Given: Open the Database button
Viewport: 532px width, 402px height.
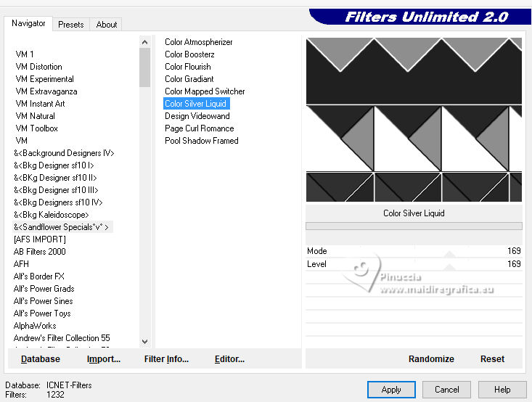Looking at the screenshot, I should (x=41, y=359).
